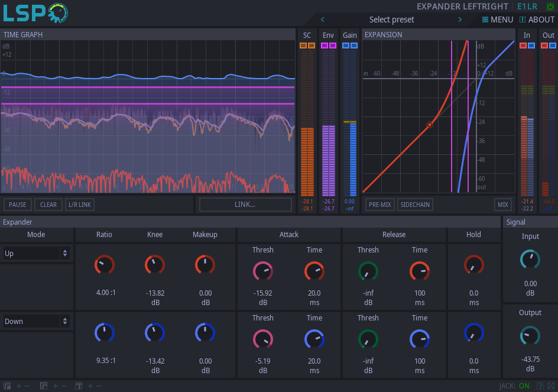Open the 'Up' mode dropdown
Viewport: 558px width, 392px height.
tap(36, 254)
